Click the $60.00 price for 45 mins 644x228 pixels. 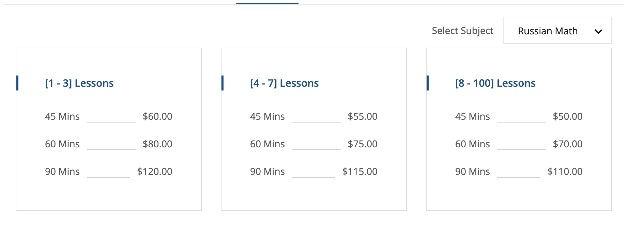[x=157, y=116]
